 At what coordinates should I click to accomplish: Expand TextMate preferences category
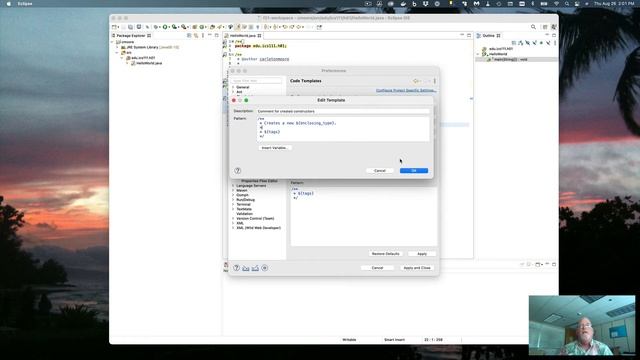pyautogui.click(x=233, y=209)
